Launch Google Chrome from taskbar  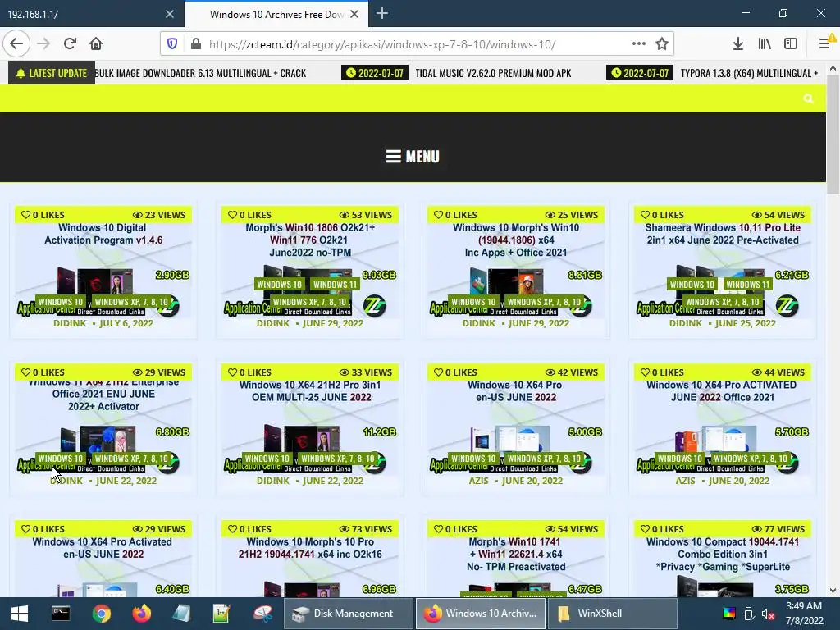[101, 614]
